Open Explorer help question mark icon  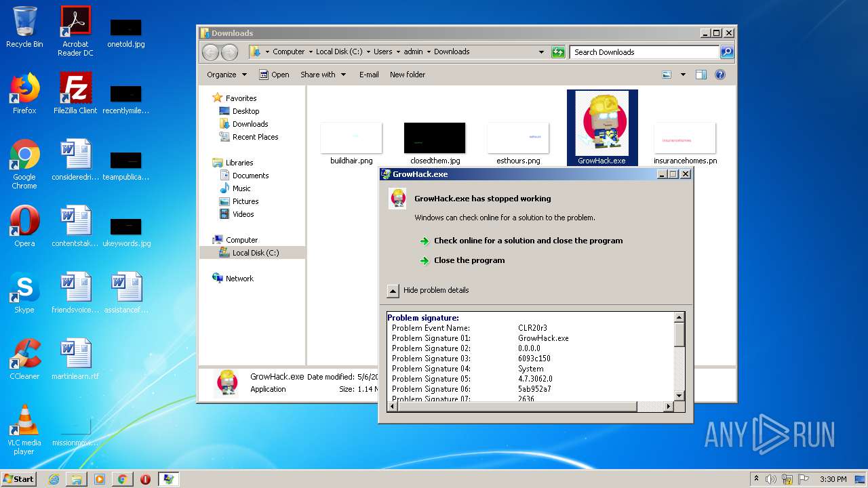click(x=721, y=75)
